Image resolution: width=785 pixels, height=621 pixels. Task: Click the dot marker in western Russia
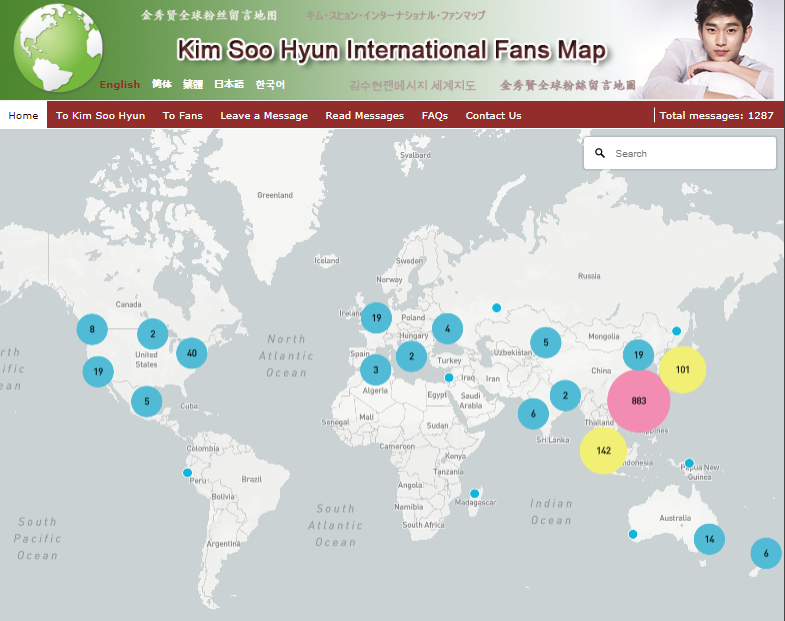[x=497, y=307]
